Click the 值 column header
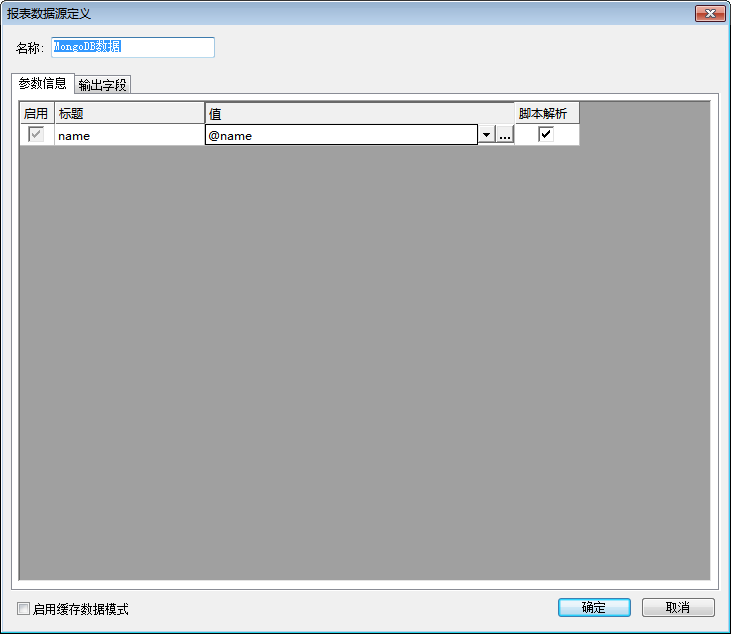 [x=360, y=114]
